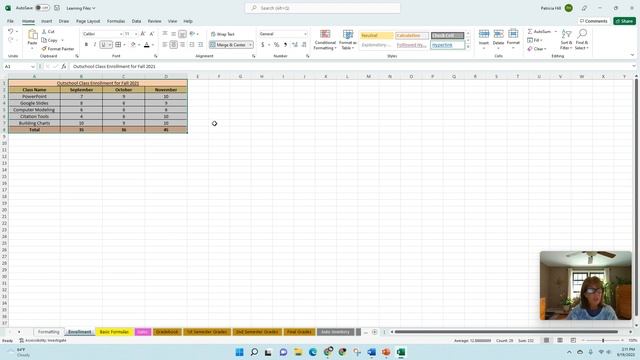Click the Decrease Indent icon
Image resolution: width=640 pixels, height=360 pixels.
click(x=191, y=44)
